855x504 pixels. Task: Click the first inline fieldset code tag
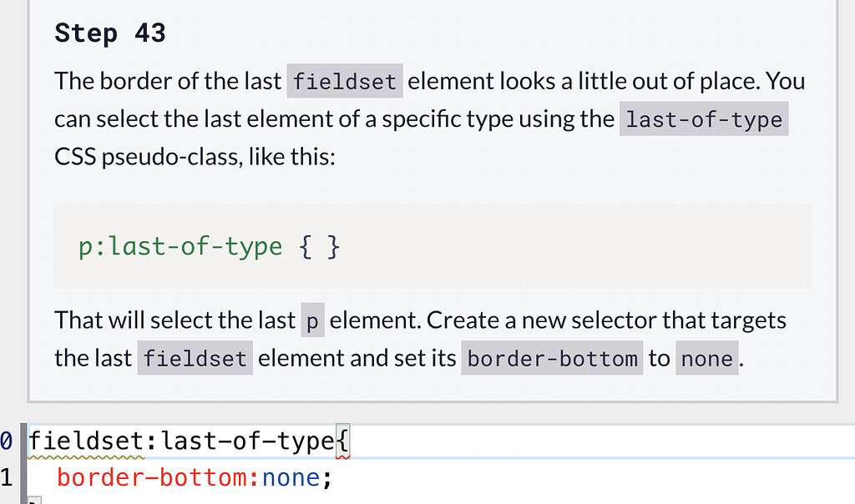click(x=346, y=82)
